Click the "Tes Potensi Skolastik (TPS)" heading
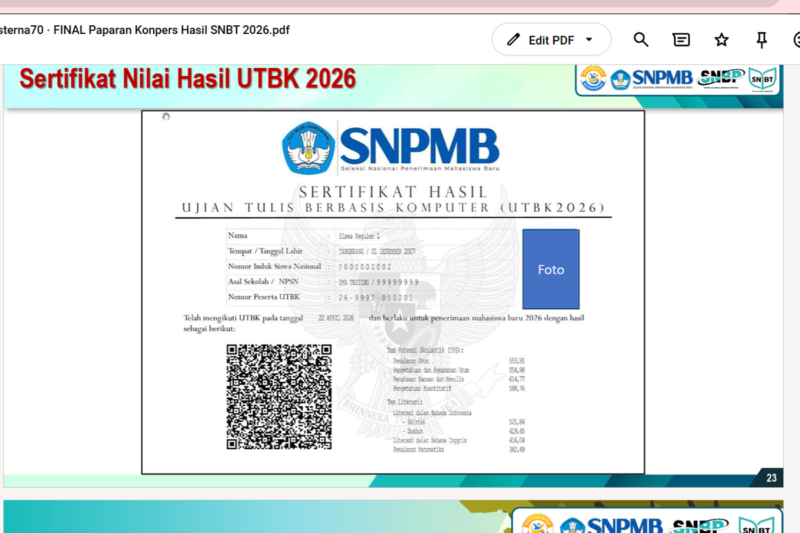This screenshot has height=533, width=800. (424, 350)
